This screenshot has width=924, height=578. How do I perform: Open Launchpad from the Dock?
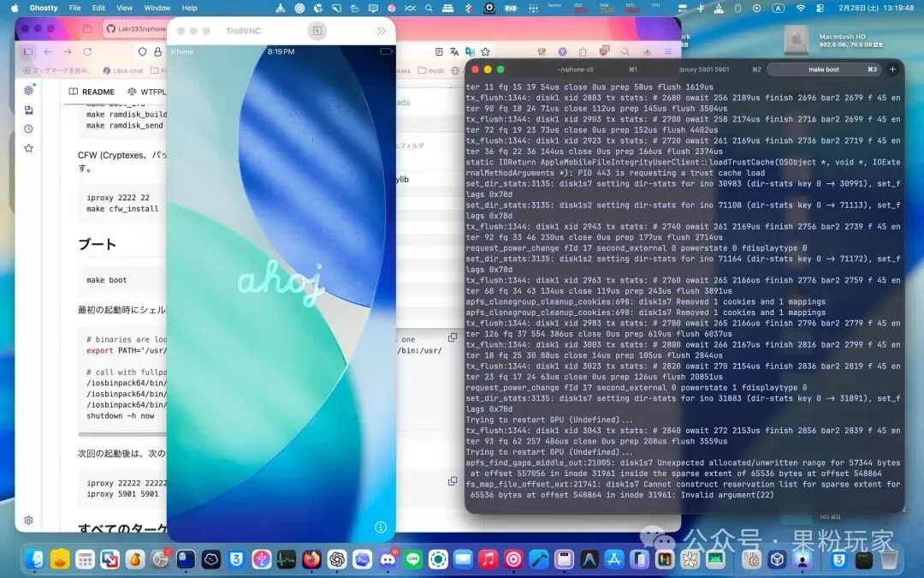[85, 558]
